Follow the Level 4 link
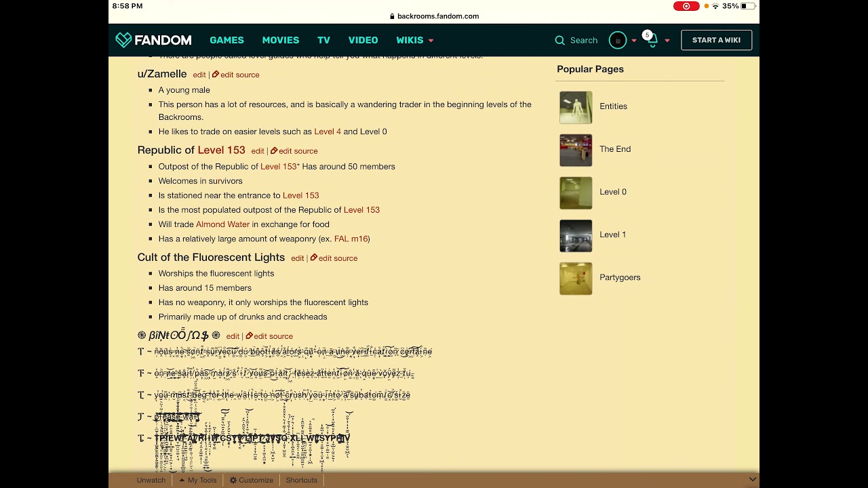This screenshot has width=868, height=488. (328, 131)
